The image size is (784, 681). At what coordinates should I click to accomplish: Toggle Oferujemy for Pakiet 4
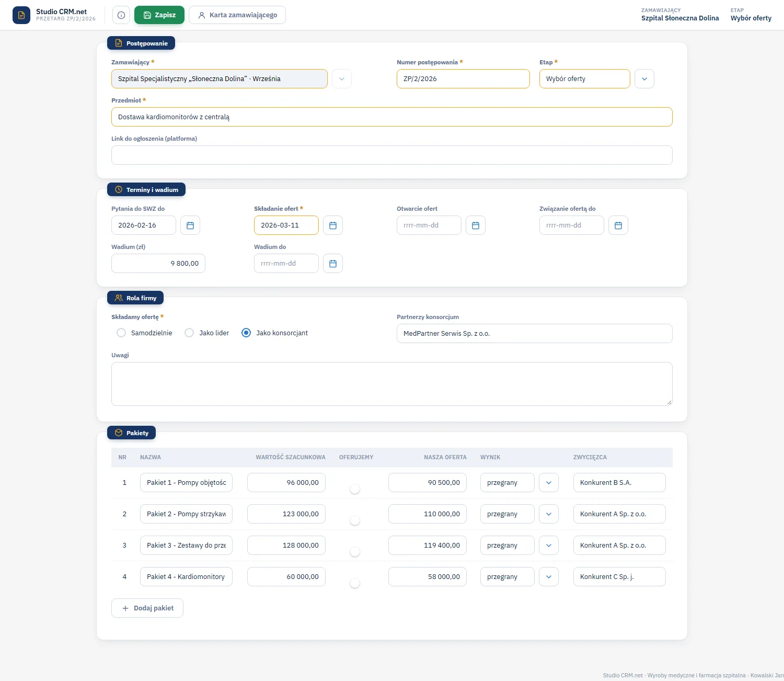coord(355,583)
